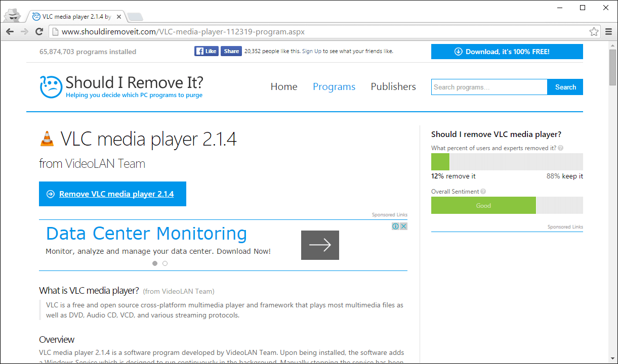Click the ad's arrow button
The image size is (618, 364).
pyautogui.click(x=320, y=245)
